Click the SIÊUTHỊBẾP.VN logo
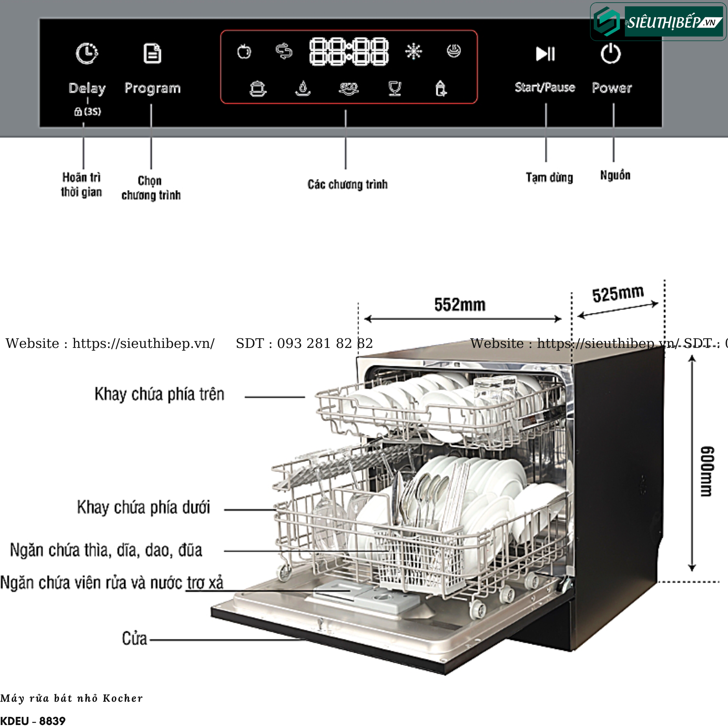This screenshot has height=728, width=728. (658, 22)
